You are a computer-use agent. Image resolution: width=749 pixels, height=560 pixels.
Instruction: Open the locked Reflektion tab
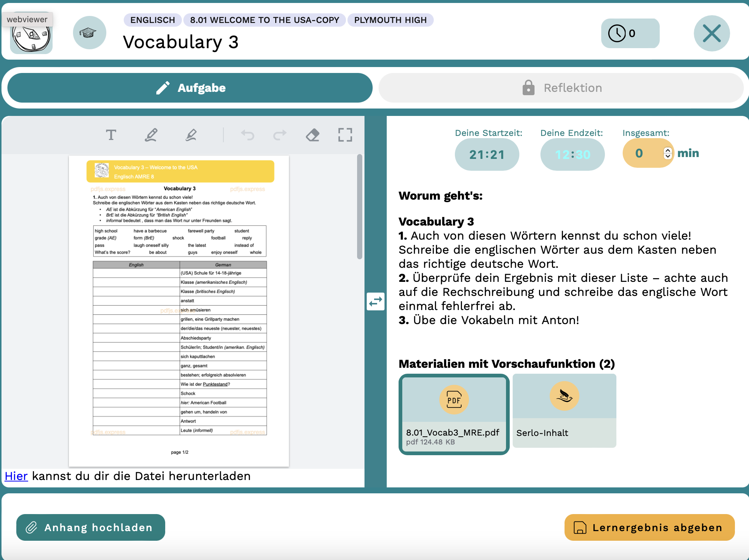[x=561, y=88]
